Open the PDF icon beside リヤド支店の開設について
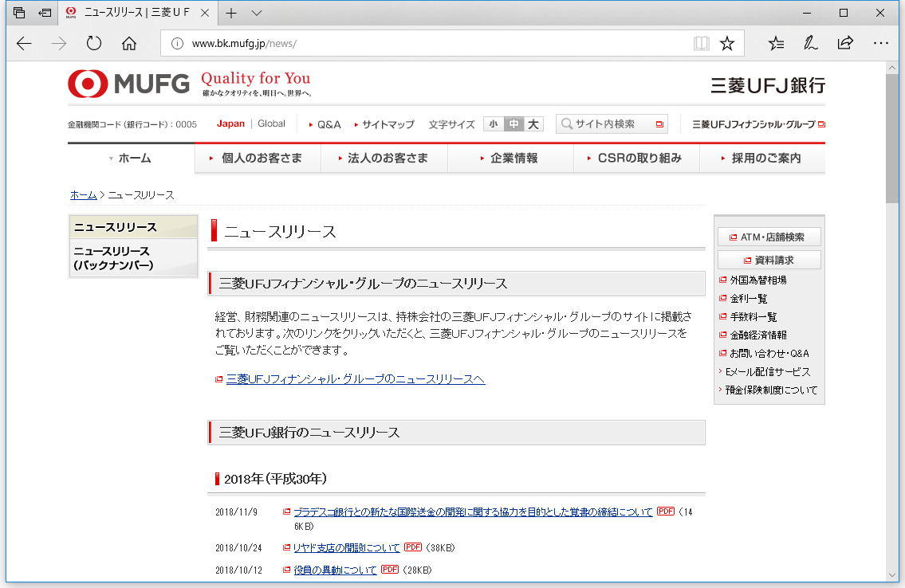 [413, 547]
